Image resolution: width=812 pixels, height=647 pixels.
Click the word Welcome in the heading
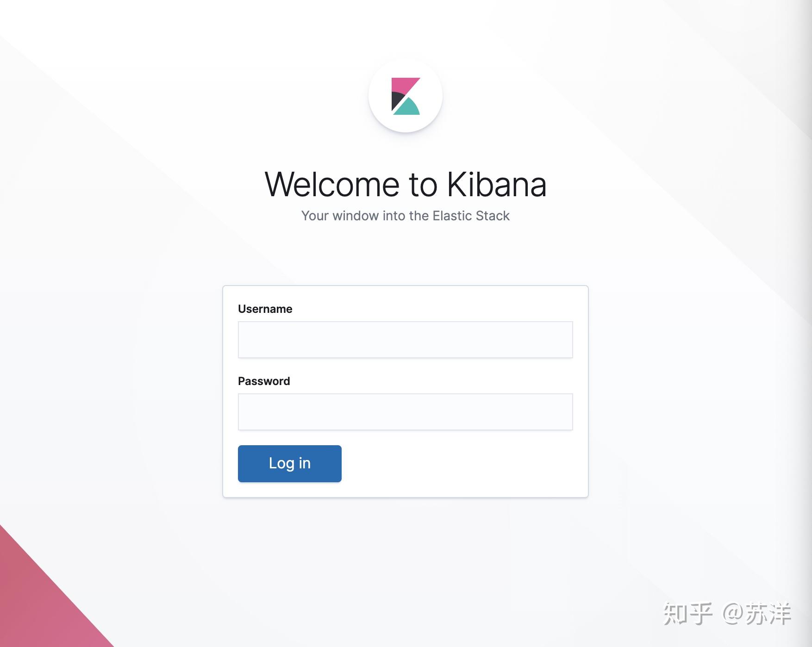pos(332,185)
